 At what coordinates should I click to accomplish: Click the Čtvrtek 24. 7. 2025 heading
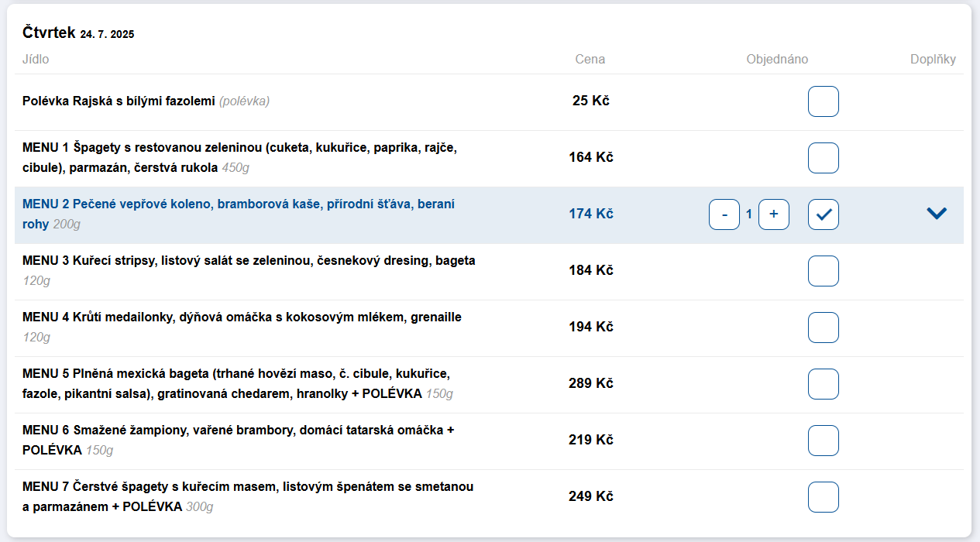(x=78, y=33)
